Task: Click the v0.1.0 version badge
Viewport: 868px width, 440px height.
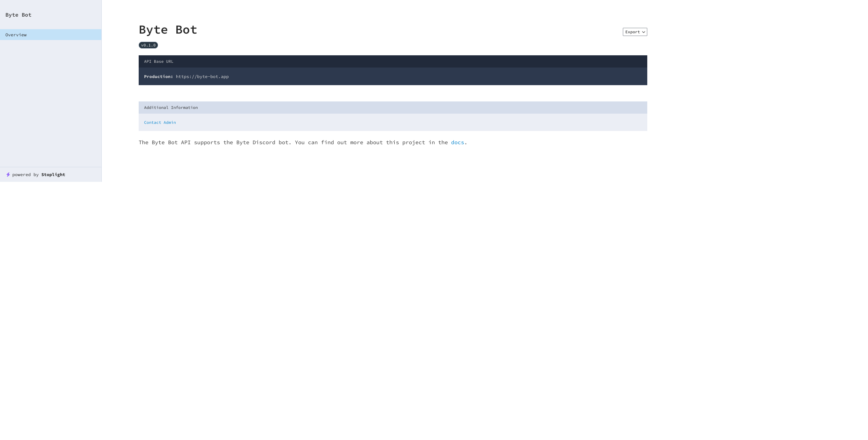Action: (148, 45)
